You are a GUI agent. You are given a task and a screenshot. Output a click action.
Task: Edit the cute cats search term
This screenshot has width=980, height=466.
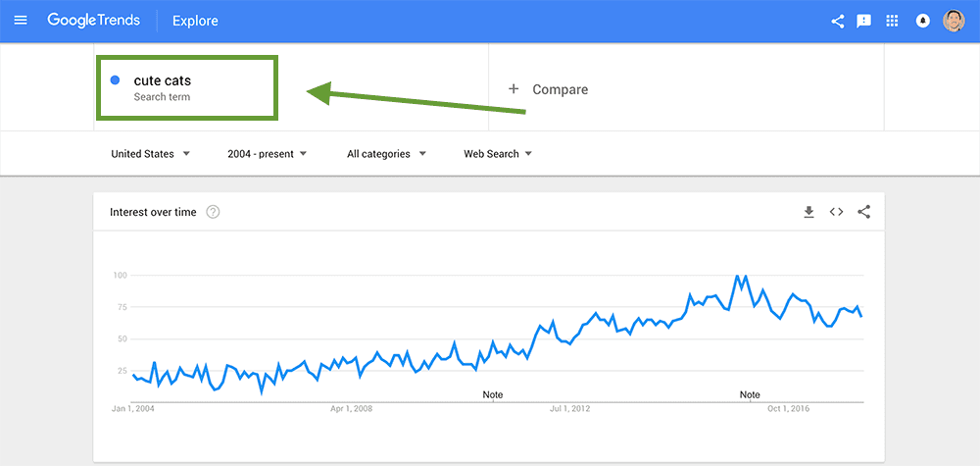click(163, 80)
